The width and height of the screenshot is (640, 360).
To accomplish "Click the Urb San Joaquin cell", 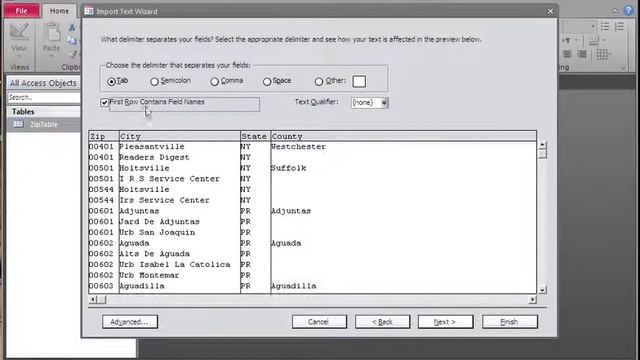I will pyautogui.click(x=157, y=232).
